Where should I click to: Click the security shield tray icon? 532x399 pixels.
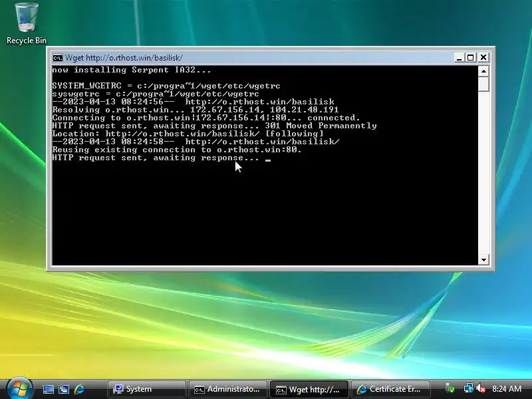pyautogui.click(x=450, y=388)
